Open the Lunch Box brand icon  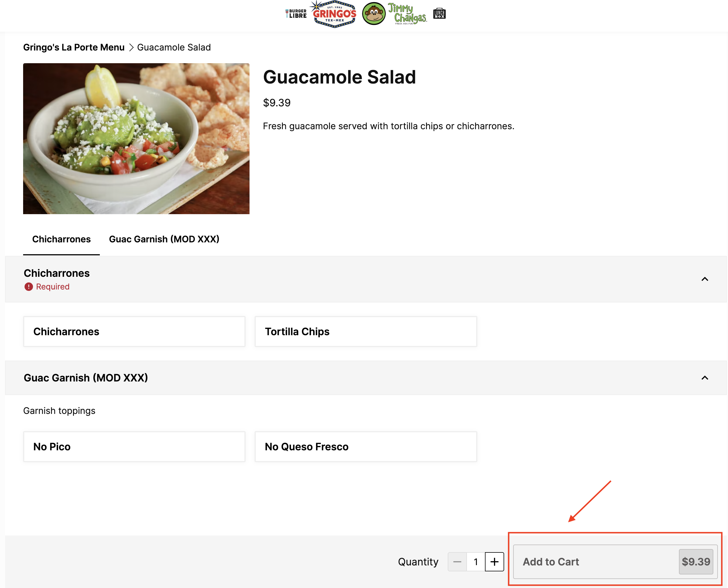439,14
